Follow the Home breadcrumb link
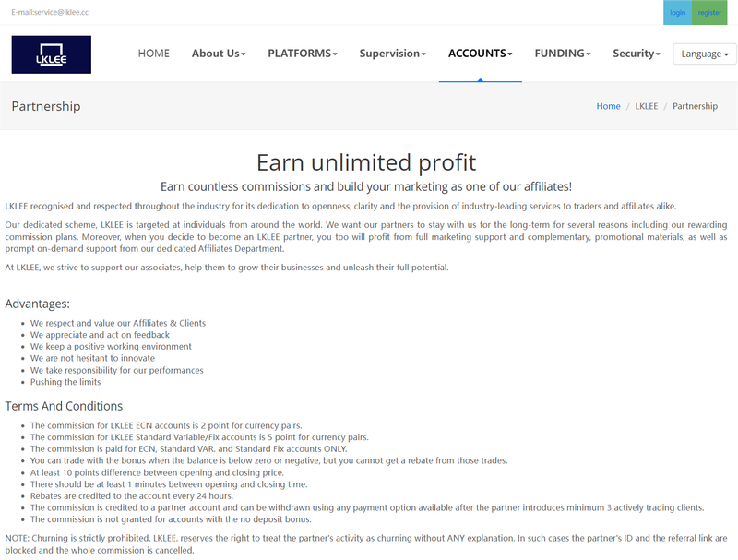This screenshot has height=560, width=738. [x=608, y=106]
